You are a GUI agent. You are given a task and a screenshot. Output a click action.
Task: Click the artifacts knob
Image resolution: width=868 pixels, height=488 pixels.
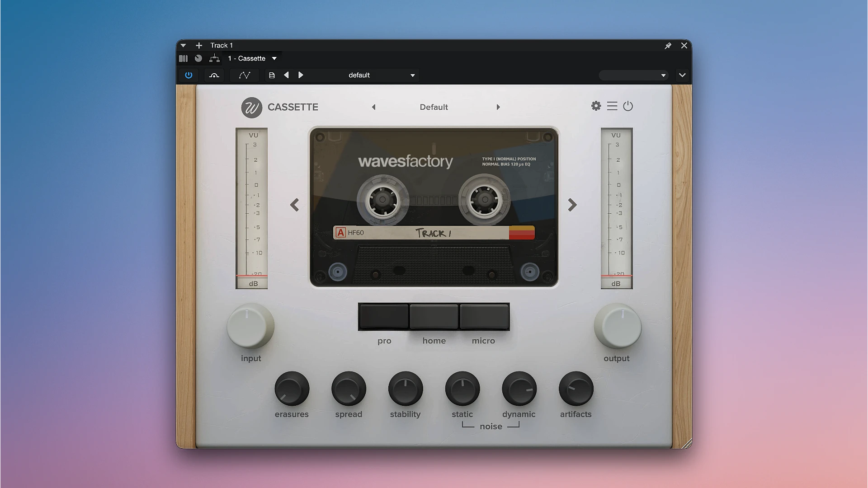576,389
